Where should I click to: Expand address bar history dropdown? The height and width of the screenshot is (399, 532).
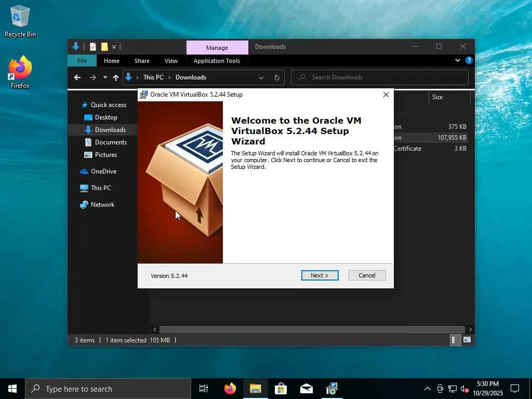click(261, 78)
